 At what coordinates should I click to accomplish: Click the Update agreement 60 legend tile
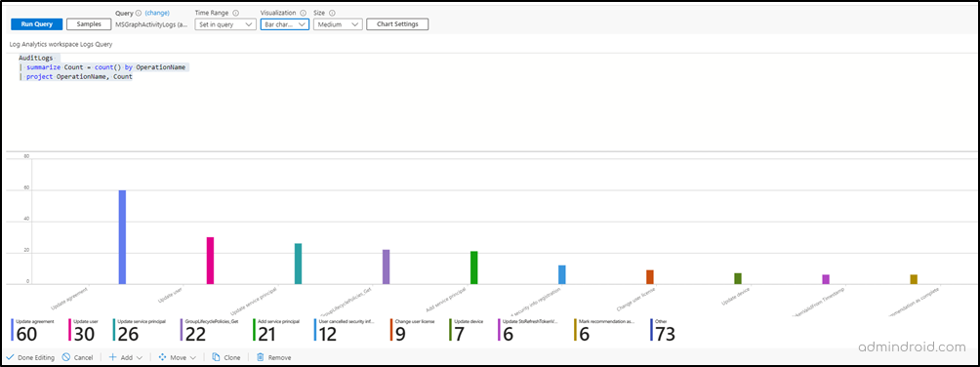point(33,330)
